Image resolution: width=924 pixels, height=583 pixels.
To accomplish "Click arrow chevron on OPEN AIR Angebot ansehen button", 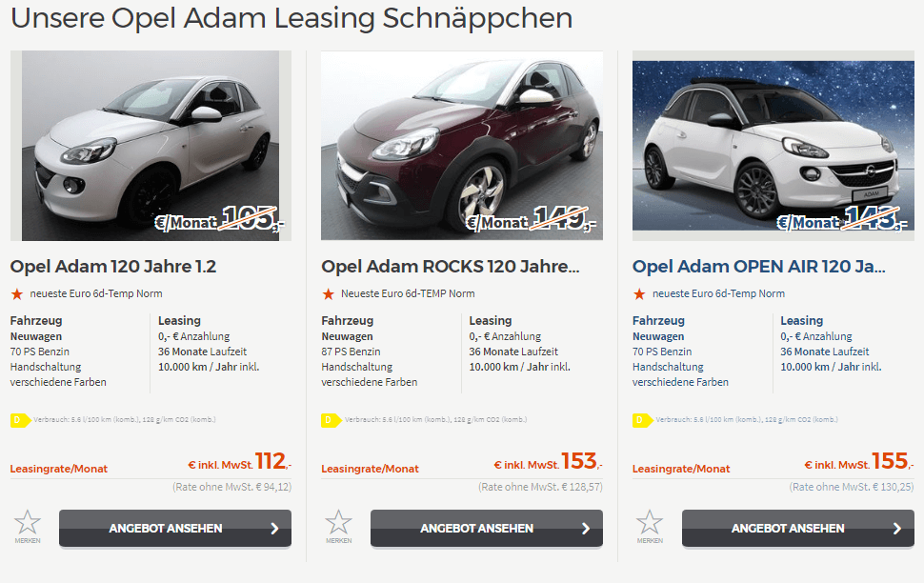I will click(897, 529).
